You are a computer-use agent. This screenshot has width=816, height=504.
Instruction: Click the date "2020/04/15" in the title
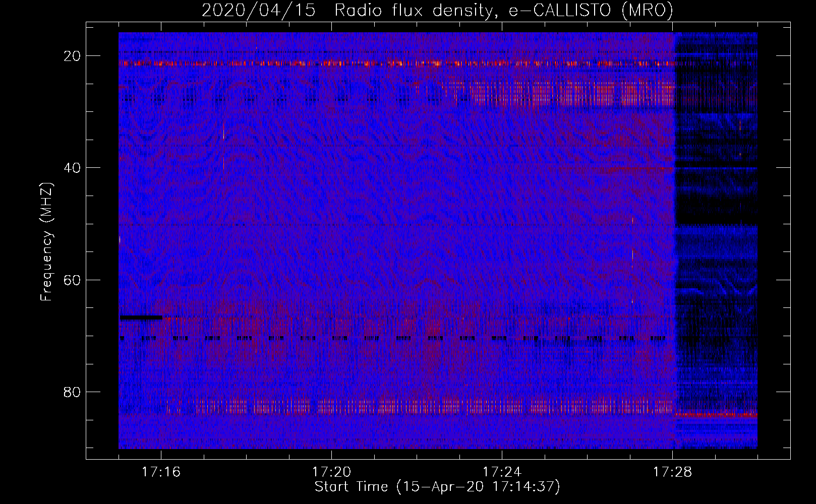click(259, 11)
